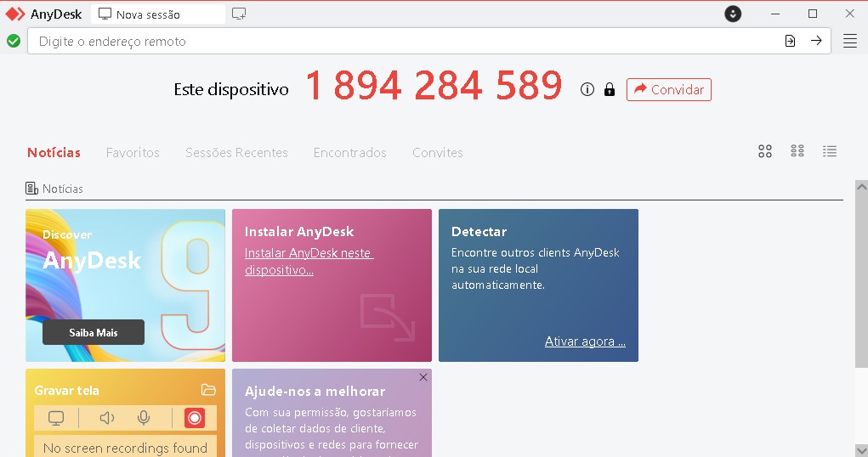Click the Ativar agora link
This screenshot has width=868, height=457.
[585, 341]
